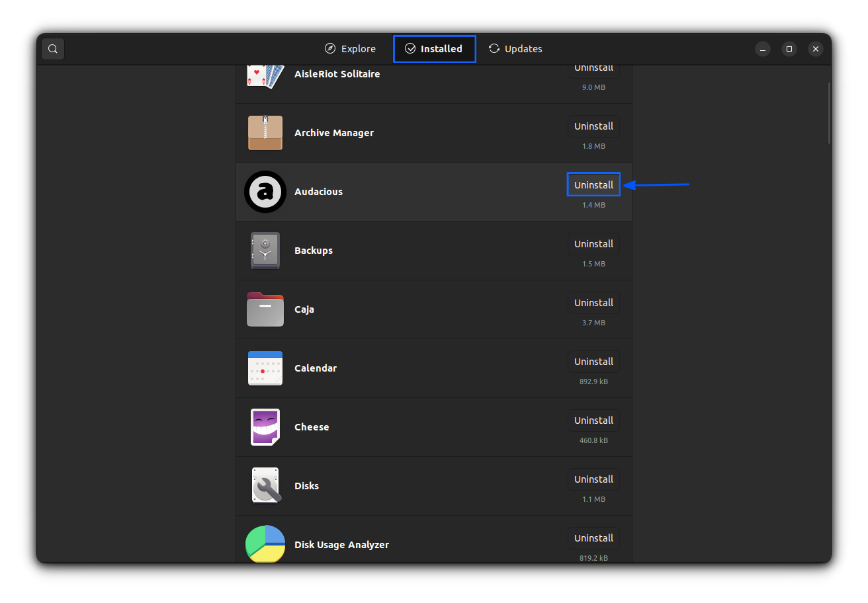Open the Updates tab
This screenshot has height=603, width=868.
(x=515, y=48)
